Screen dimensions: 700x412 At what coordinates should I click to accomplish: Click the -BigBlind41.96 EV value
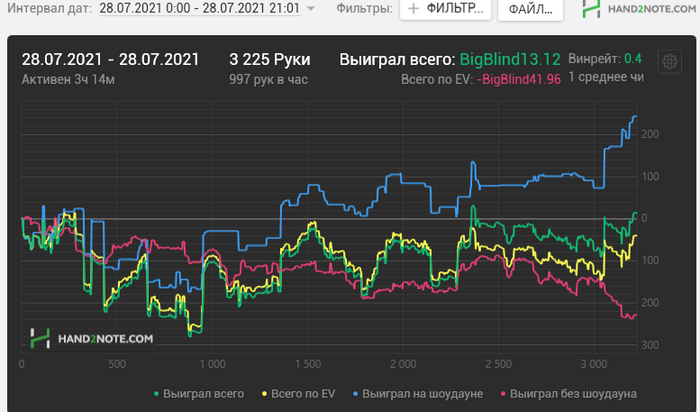coord(519,79)
